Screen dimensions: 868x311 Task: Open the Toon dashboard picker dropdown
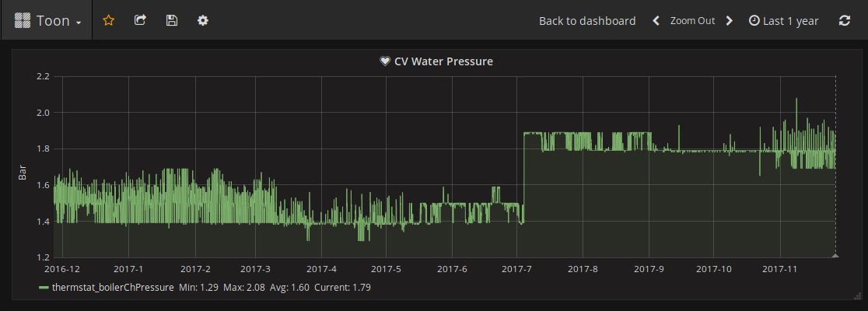point(47,20)
